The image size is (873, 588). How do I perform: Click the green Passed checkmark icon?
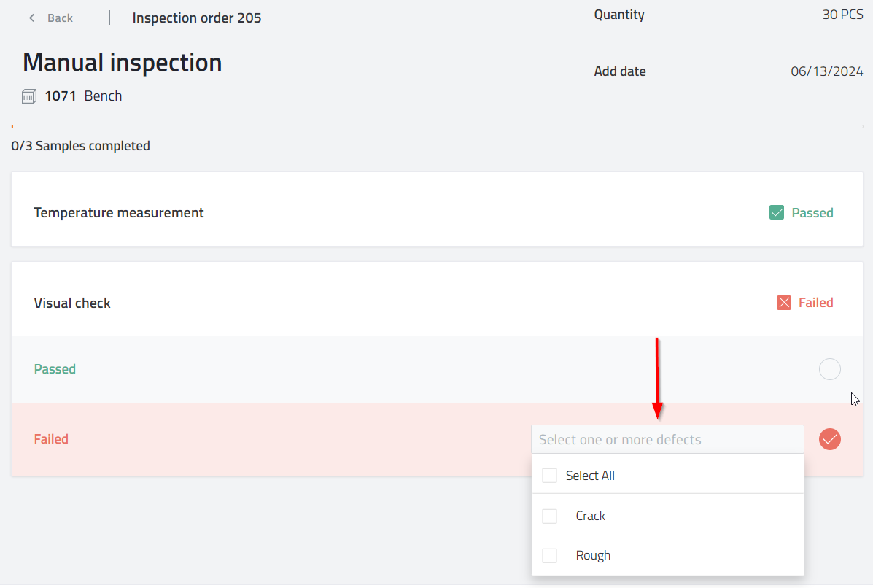click(x=777, y=213)
